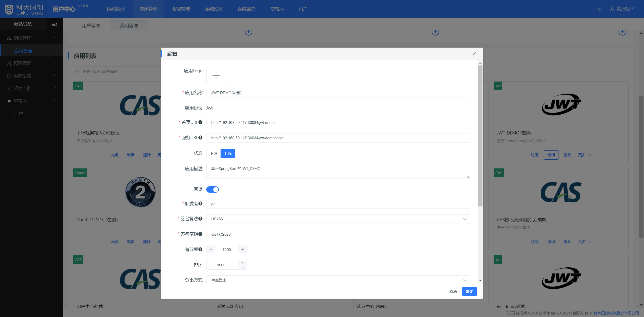Click the 系统监控 sidebar chart icon
This screenshot has height=317, width=644.
pyautogui.click(x=9, y=88)
